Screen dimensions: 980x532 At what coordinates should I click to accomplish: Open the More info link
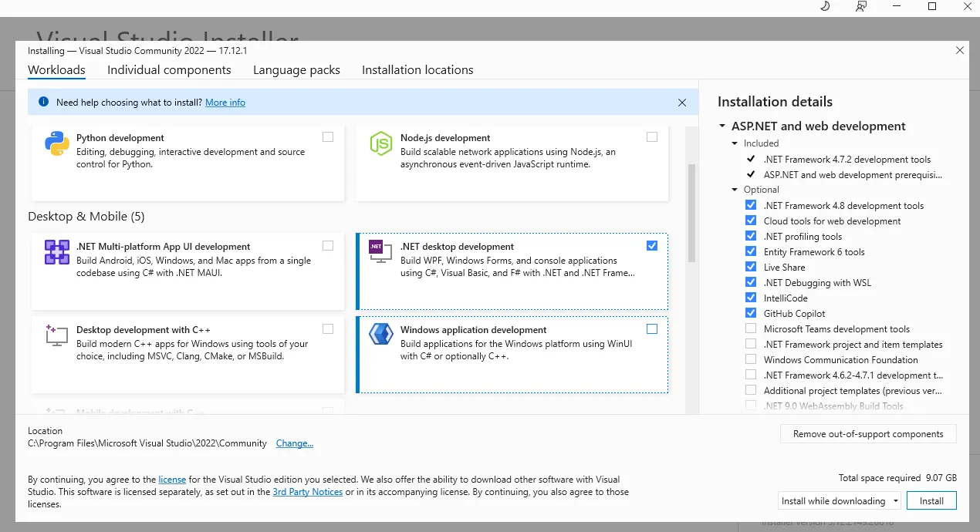tap(225, 102)
